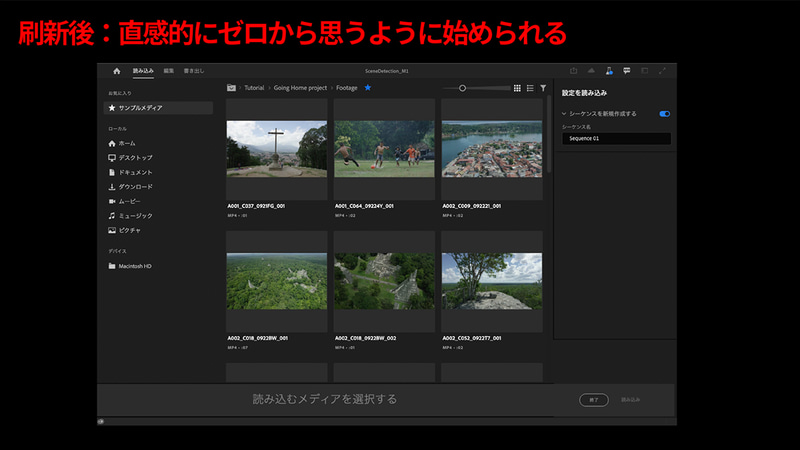This screenshot has width=800, height=450.
Task: Switch to grid view
Action: (x=517, y=88)
